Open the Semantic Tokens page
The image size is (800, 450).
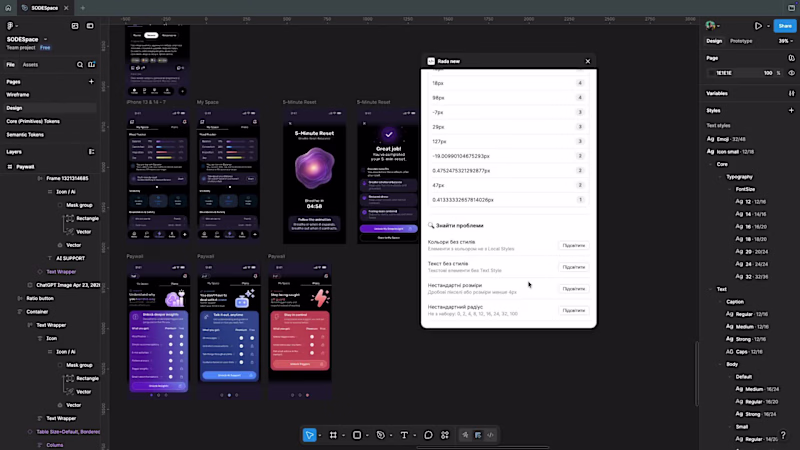[x=25, y=135]
